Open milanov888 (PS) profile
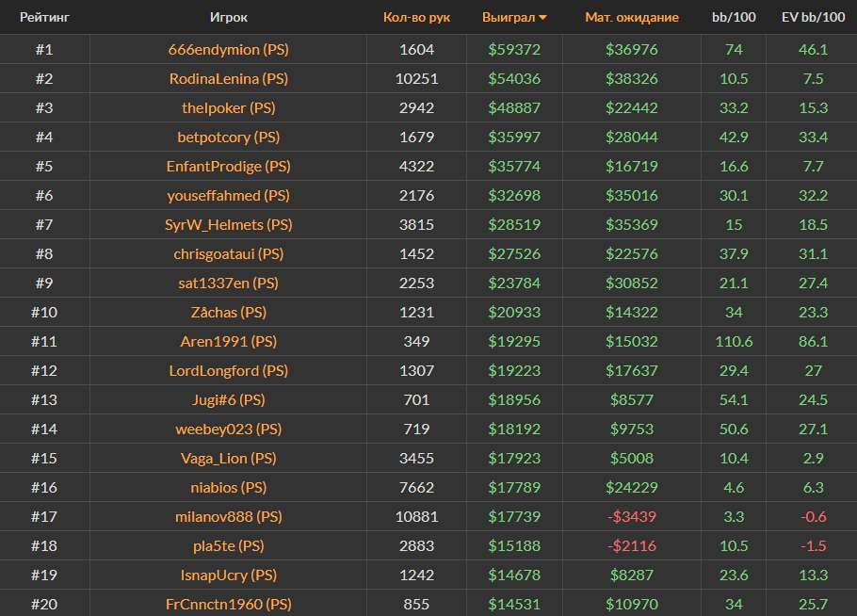The width and height of the screenshot is (857, 616). pyautogui.click(x=228, y=516)
